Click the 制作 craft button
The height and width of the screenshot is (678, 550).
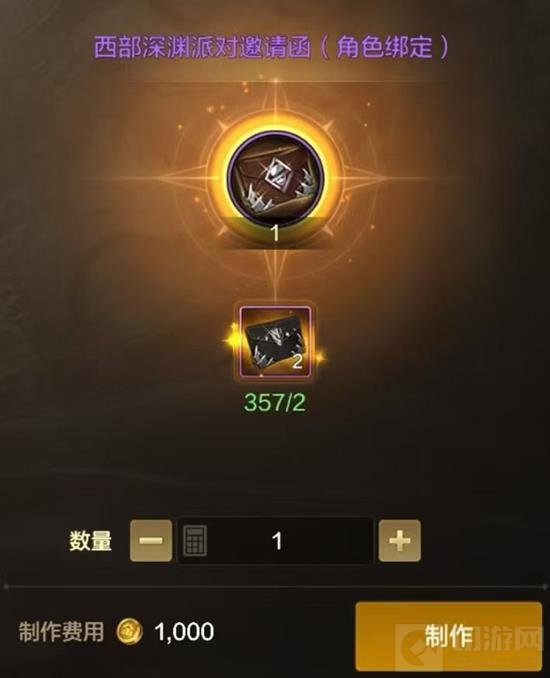[x=448, y=636]
